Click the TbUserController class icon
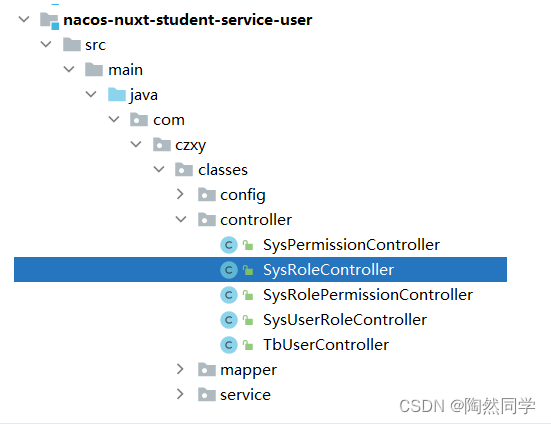This screenshot has height=424, width=551. click(229, 345)
